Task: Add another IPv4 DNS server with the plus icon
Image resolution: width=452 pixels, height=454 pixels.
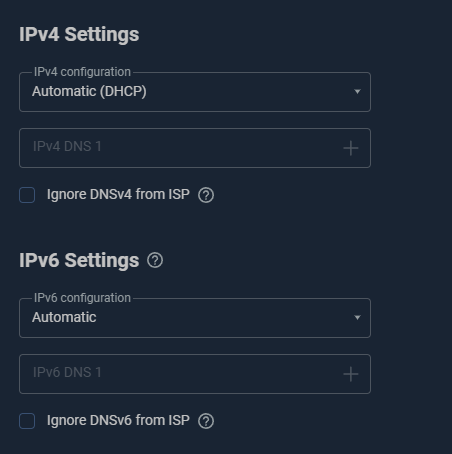Action: click(351, 148)
